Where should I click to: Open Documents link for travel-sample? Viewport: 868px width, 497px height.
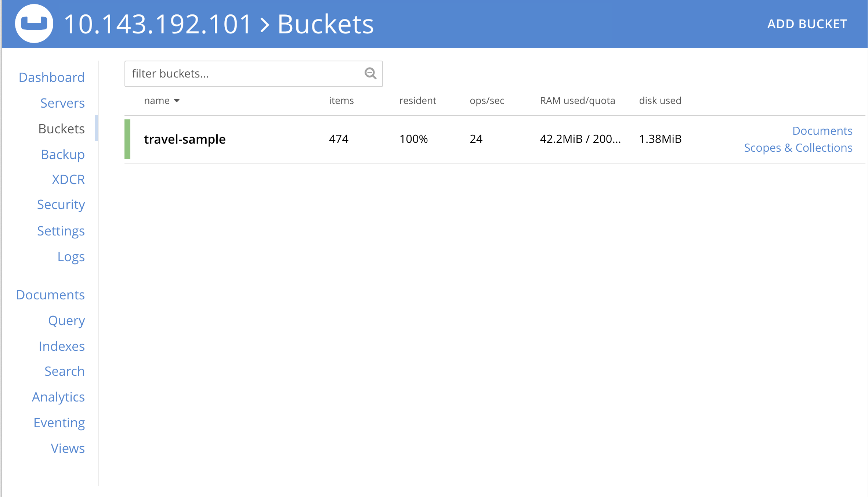click(822, 131)
